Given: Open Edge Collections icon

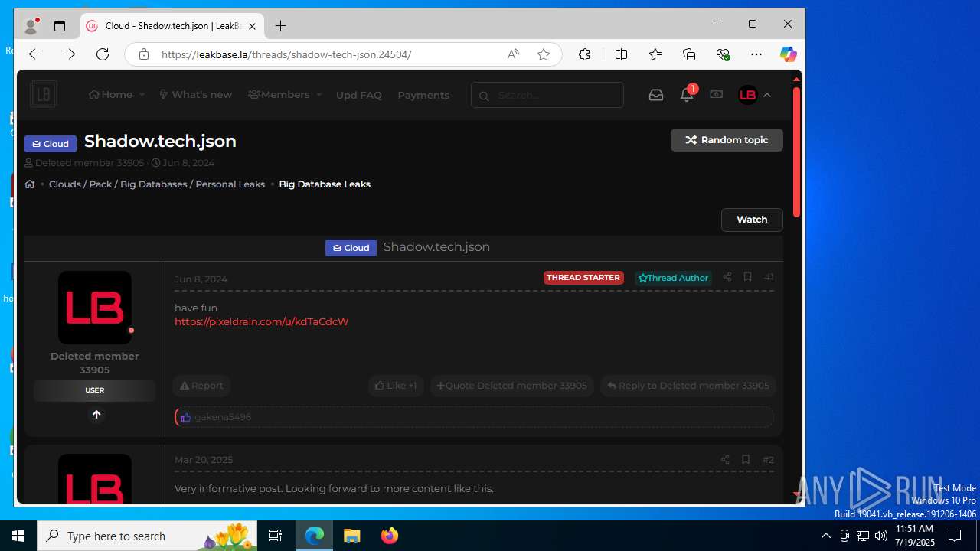Looking at the screenshot, I should coord(689,54).
